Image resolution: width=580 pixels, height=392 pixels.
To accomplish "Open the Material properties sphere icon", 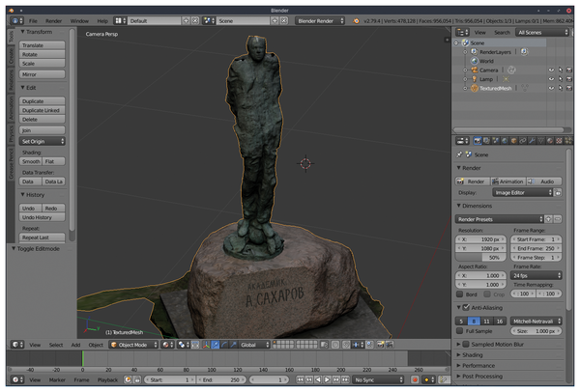I will tap(550, 141).
